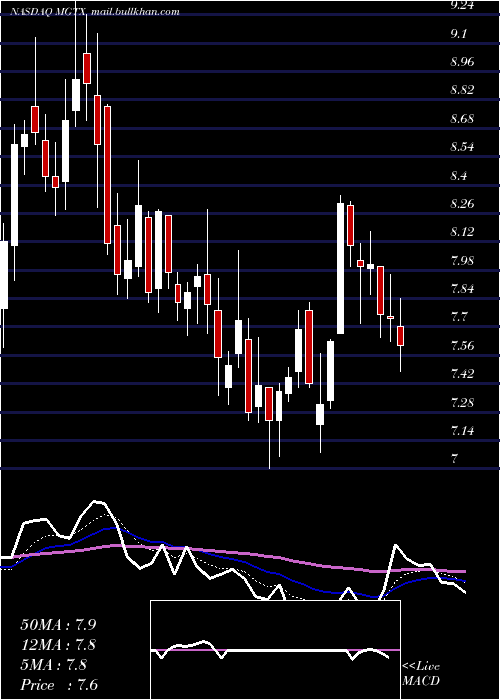Image resolution: width=500 pixels, height=700 pixels.
Task: Click the Price : 7.6 value
Action: [x=59, y=685]
